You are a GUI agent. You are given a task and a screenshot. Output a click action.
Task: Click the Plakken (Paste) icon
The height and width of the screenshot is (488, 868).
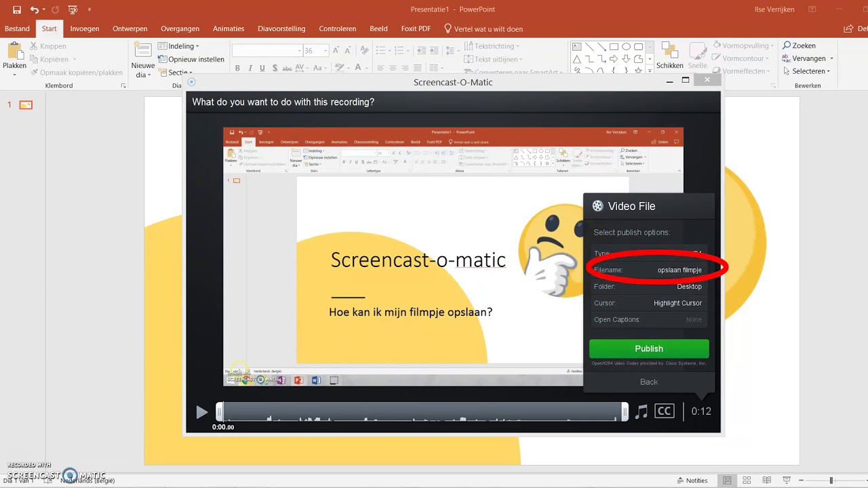(x=14, y=52)
